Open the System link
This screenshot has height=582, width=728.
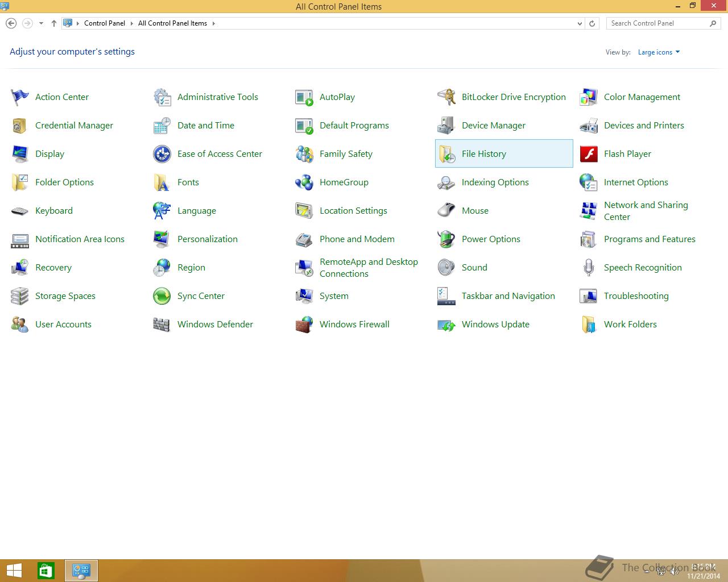(334, 296)
